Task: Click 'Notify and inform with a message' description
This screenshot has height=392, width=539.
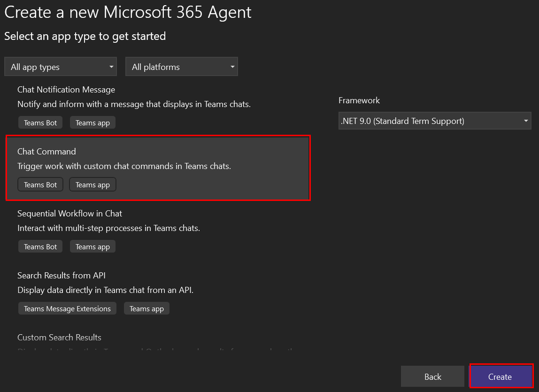Action: point(134,104)
